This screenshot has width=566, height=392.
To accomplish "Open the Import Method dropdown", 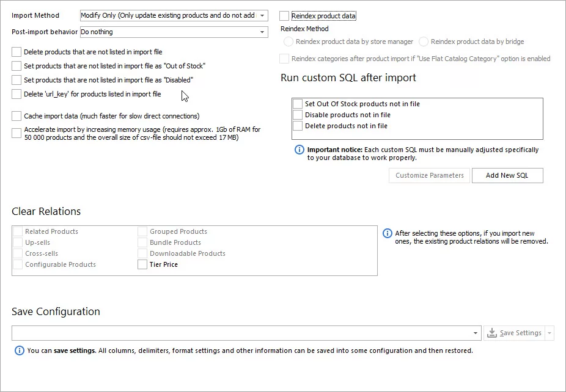I will coord(262,15).
